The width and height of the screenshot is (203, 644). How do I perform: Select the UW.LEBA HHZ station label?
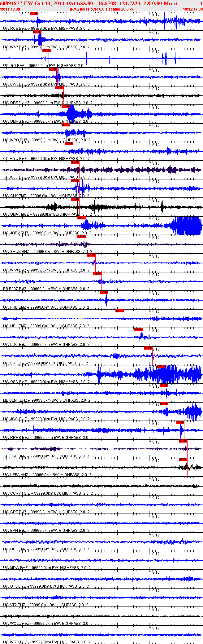[x=16, y=475]
